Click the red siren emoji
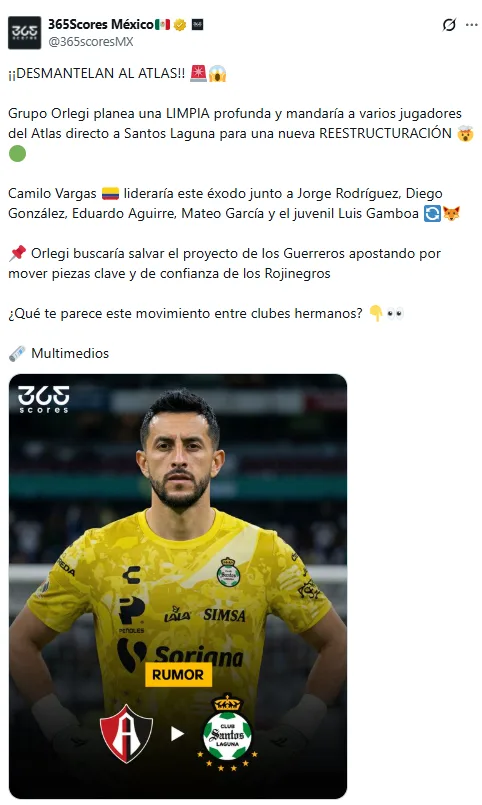The height and width of the screenshot is (805, 482). [x=198, y=73]
